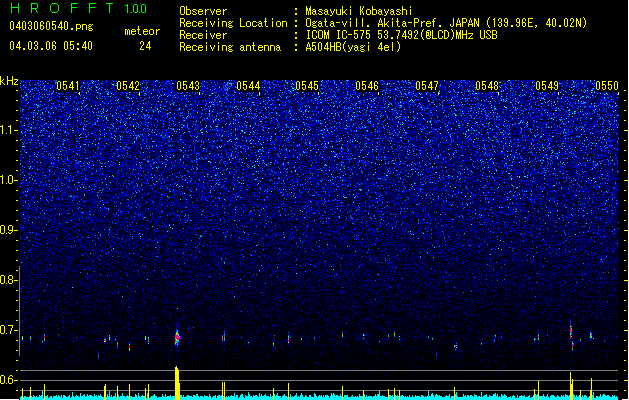Click the 'Receiver' field label

(203, 35)
